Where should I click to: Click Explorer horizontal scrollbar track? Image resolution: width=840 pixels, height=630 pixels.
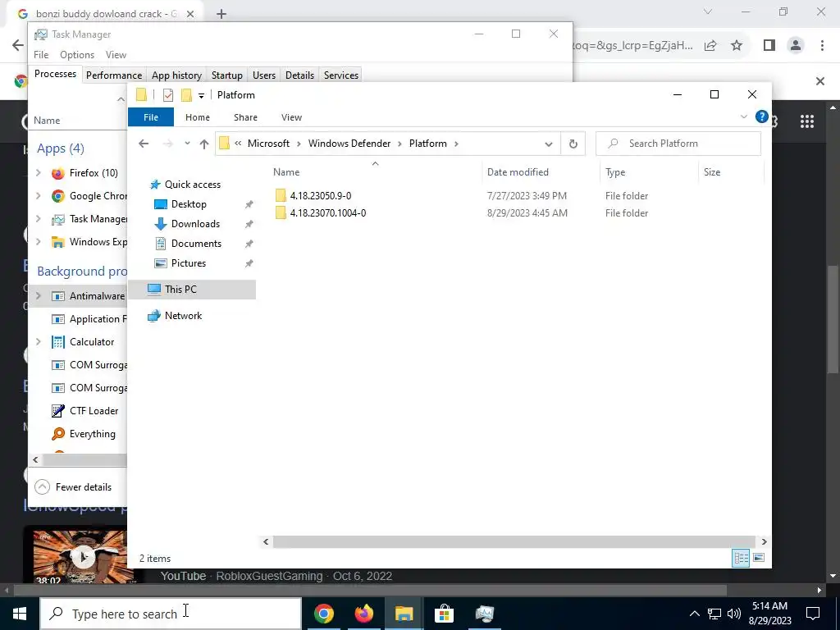click(514, 541)
